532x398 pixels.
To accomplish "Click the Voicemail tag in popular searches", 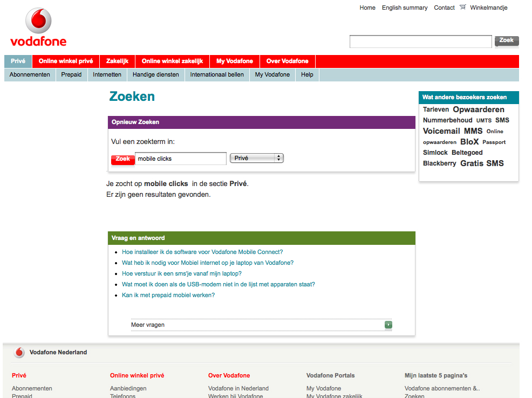I will point(441,131).
